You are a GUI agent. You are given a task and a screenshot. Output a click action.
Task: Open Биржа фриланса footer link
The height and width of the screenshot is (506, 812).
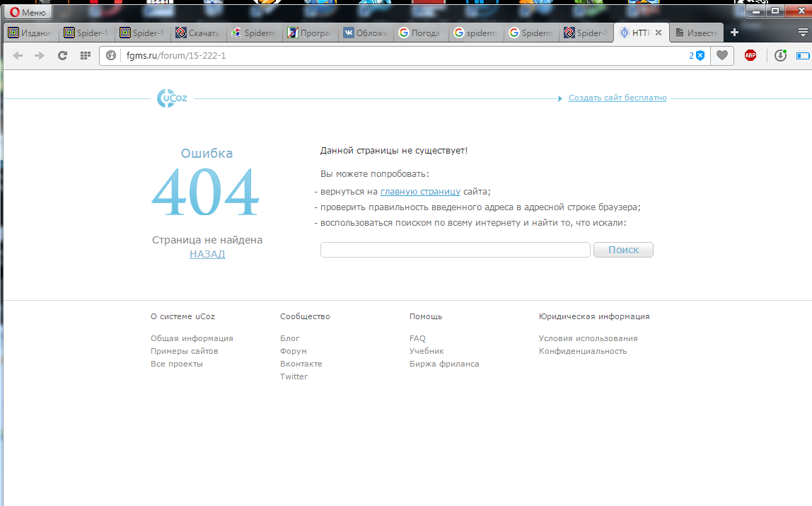(x=444, y=364)
